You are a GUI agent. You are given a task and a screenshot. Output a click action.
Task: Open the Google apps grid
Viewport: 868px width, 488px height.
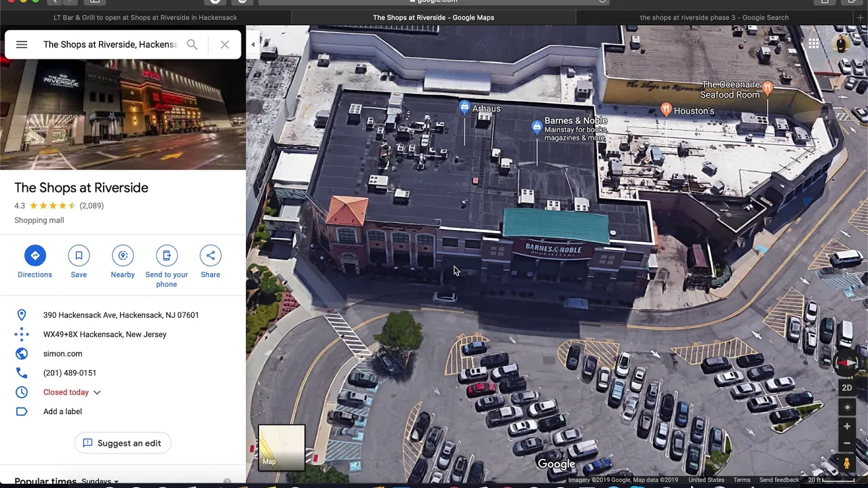click(x=813, y=44)
